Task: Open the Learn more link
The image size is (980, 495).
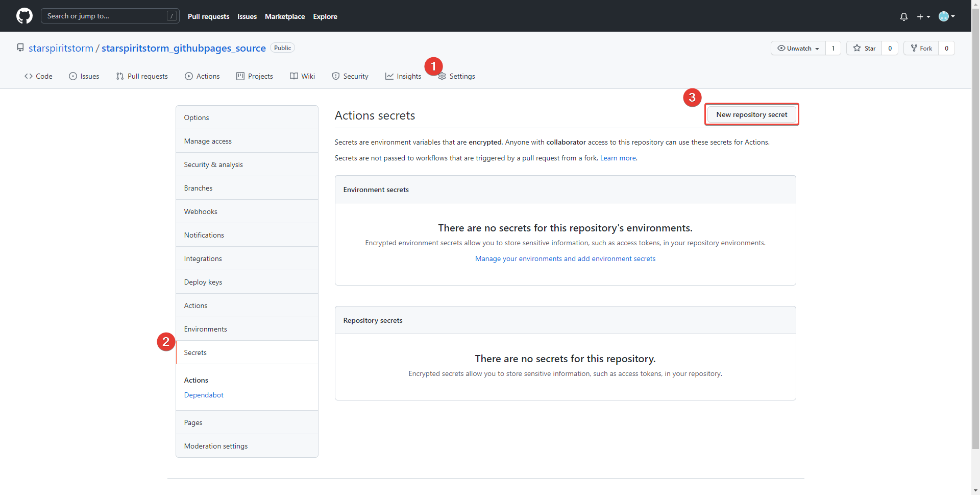Action: (x=618, y=158)
